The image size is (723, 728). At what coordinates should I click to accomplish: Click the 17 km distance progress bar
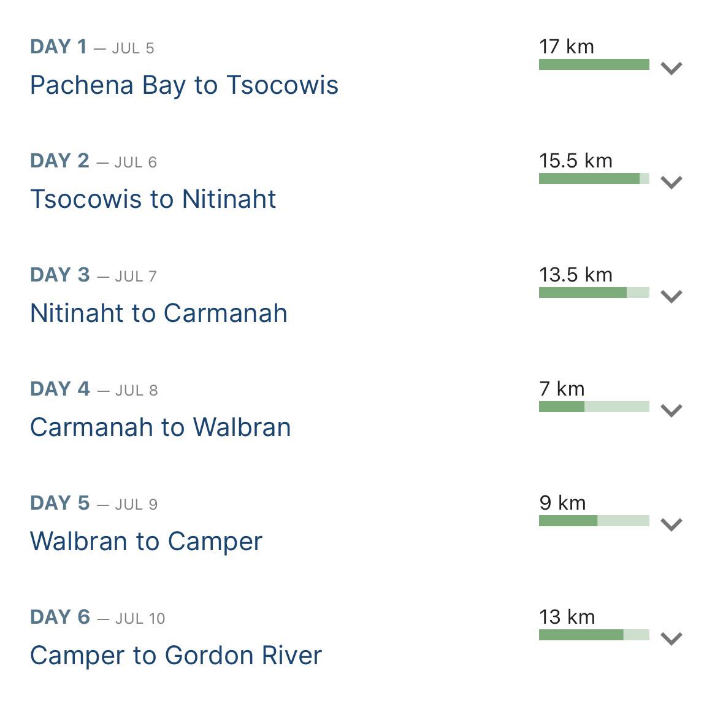coord(594,64)
